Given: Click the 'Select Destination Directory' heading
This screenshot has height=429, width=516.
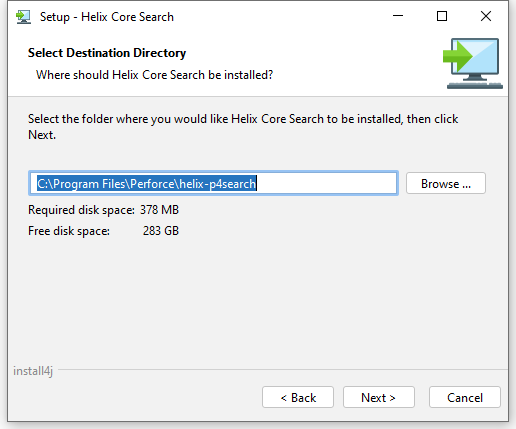Looking at the screenshot, I should (107, 53).
